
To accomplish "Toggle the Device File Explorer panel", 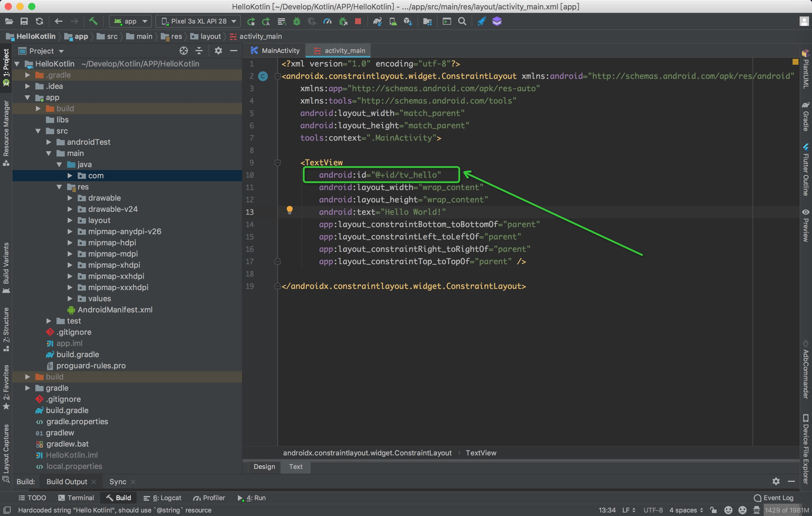I will [806, 449].
